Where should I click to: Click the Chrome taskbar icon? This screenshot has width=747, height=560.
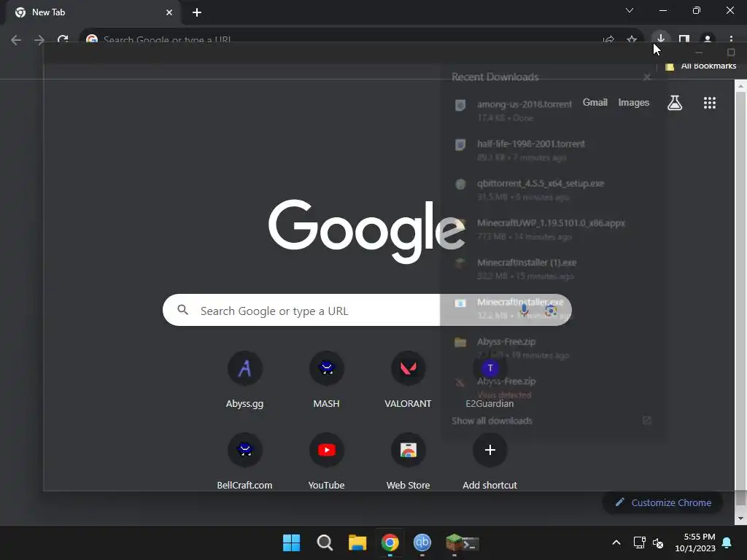tap(390, 542)
